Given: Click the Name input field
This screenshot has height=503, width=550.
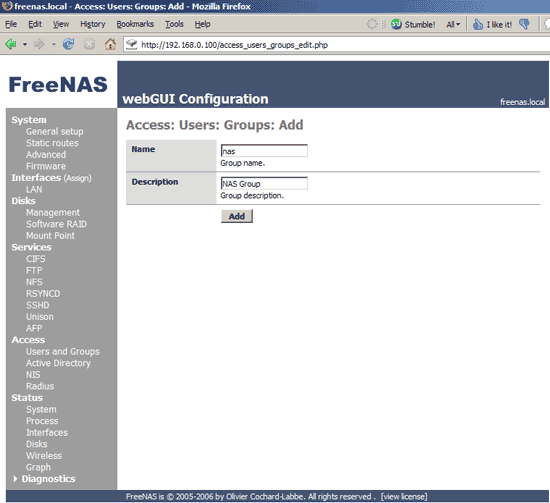Looking at the screenshot, I should [x=264, y=151].
